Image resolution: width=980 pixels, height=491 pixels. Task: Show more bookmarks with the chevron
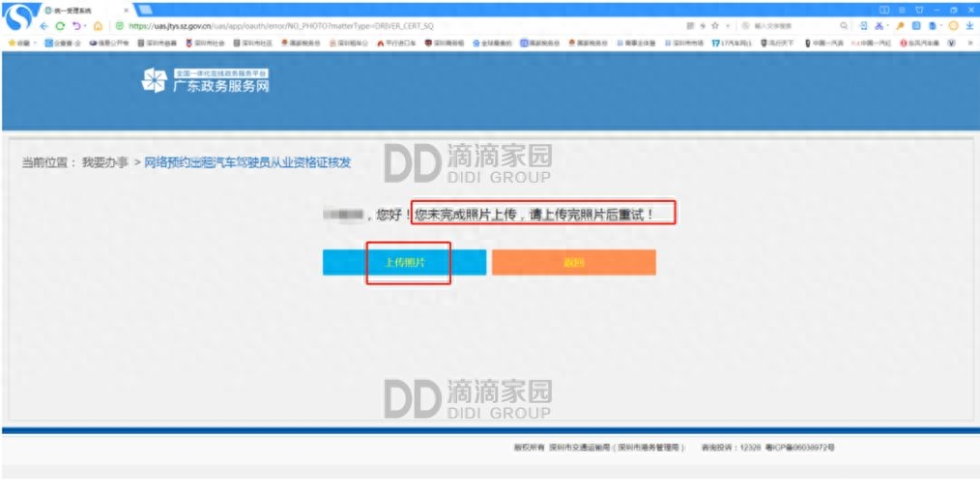pos(970,43)
